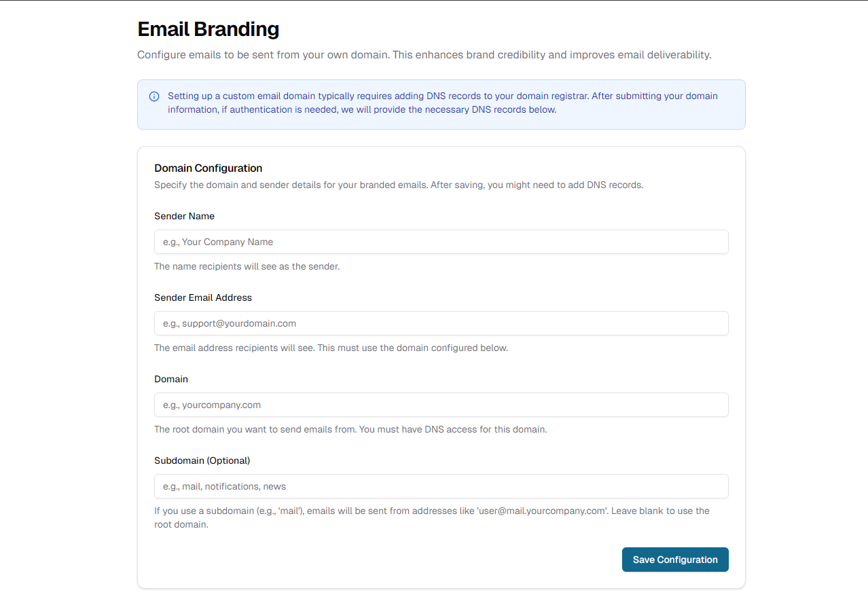
Task: Focus the Sender Name input field
Action: 441,242
